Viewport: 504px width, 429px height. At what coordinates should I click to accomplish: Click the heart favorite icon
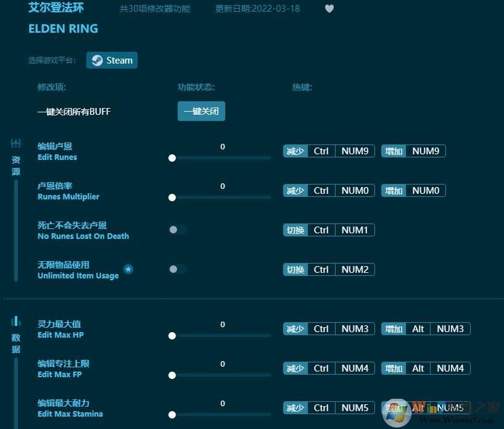click(329, 9)
